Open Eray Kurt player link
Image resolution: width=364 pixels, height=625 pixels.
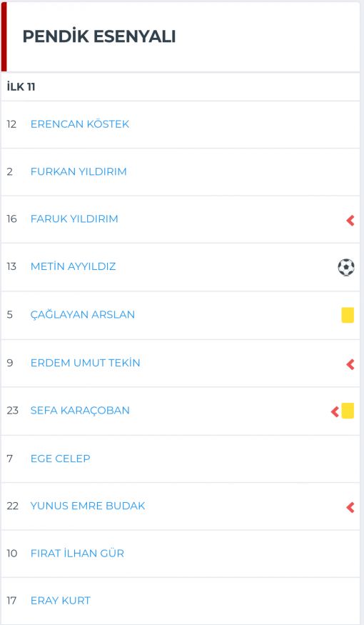pos(61,601)
